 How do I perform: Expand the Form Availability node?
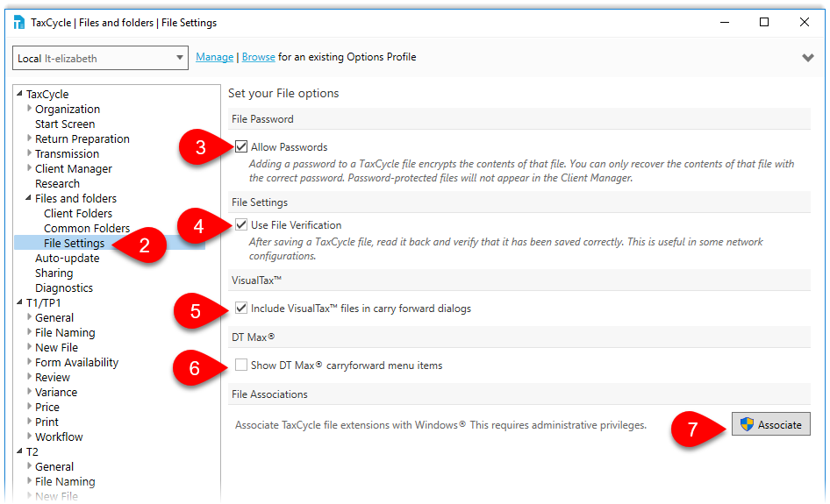point(30,362)
